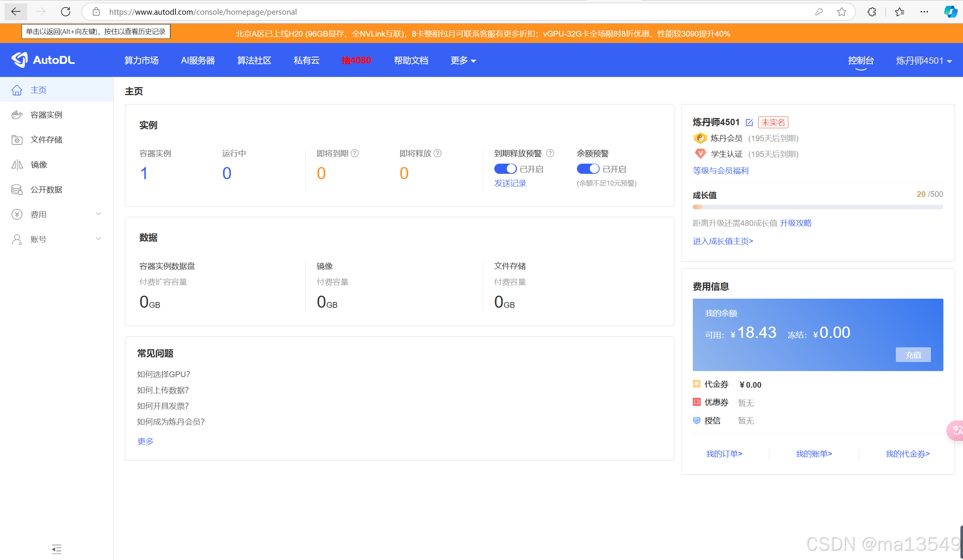Open the 发送记录 link

pyautogui.click(x=510, y=183)
